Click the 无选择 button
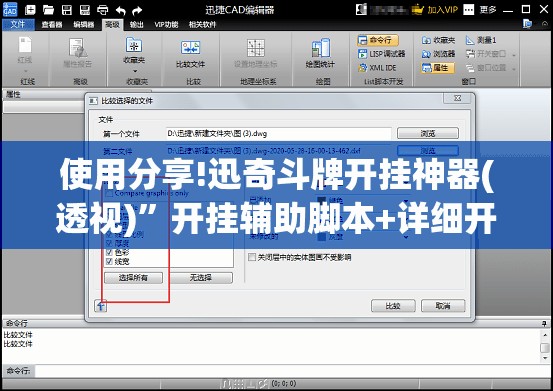This screenshot has height=391, width=553. (201, 278)
